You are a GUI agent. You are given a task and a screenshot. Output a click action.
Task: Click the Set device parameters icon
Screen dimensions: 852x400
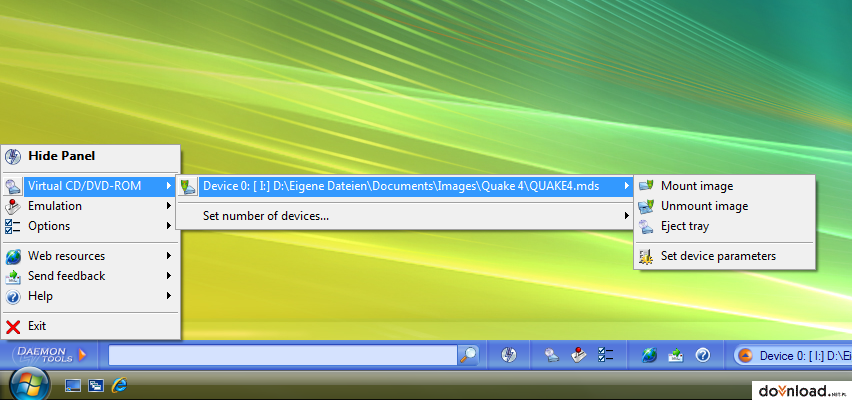click(x=646, y=256)
